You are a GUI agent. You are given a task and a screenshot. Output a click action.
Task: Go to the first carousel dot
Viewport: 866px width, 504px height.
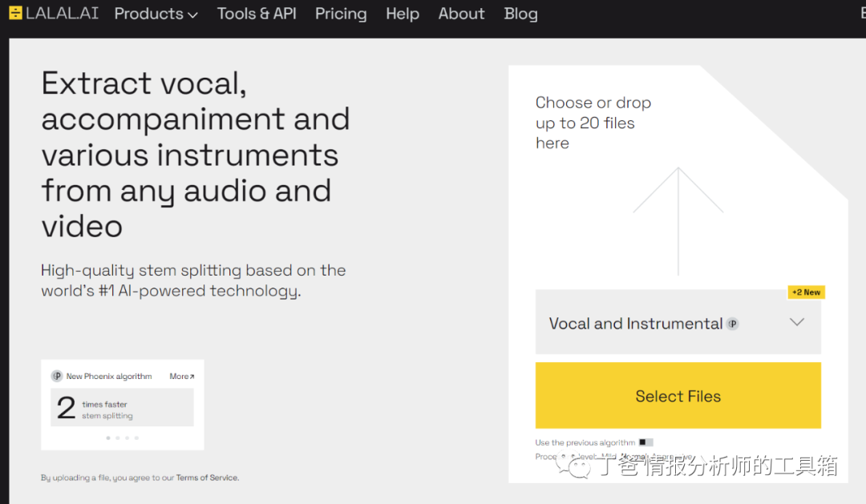click(108, 438)
